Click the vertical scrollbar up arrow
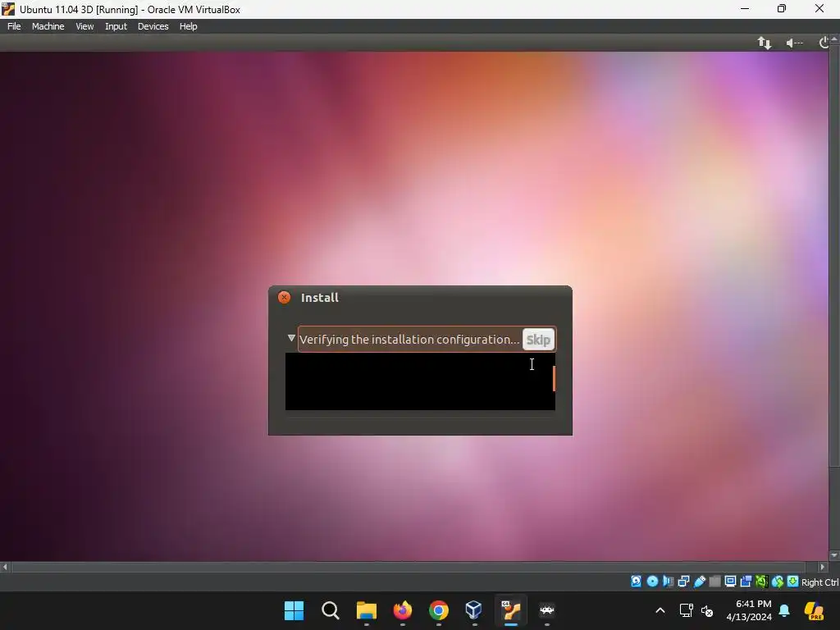 pyautogui.click(x=834, y=39)
